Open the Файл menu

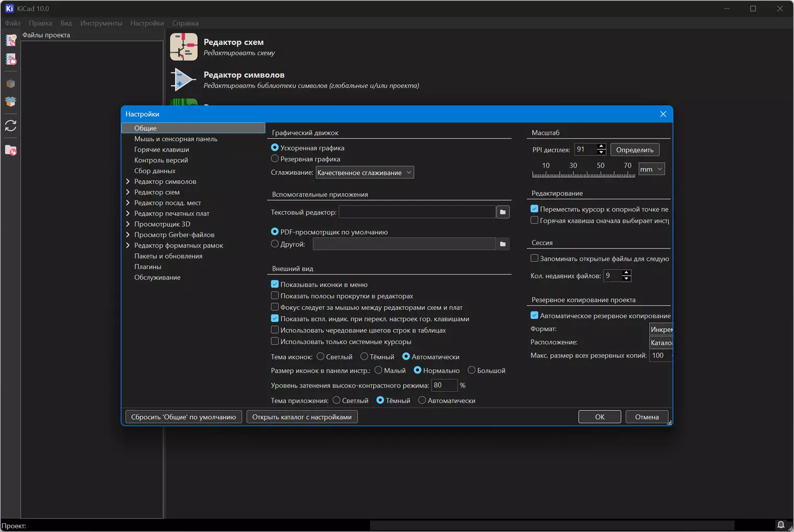tap(13, 23)
